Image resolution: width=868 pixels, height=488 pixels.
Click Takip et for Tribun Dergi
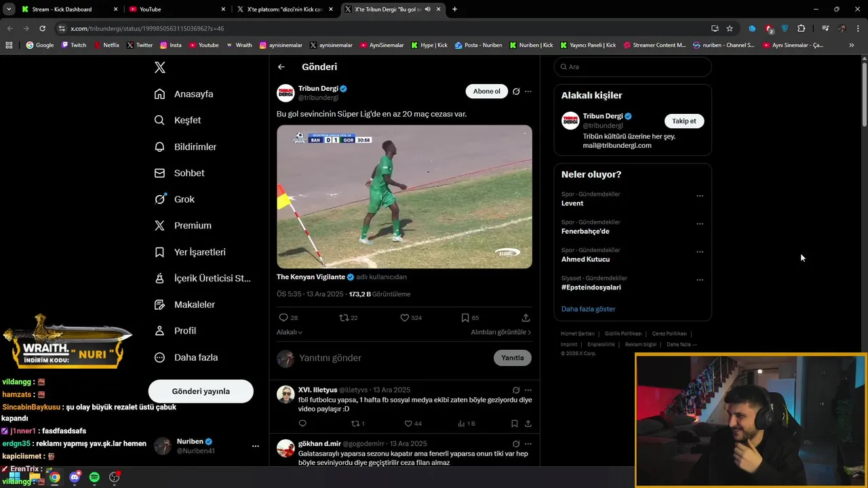click(x=684, y=121)
